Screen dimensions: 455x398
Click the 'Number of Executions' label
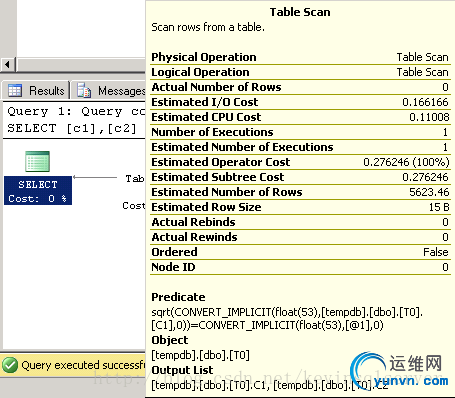click(x=212, y=132)
